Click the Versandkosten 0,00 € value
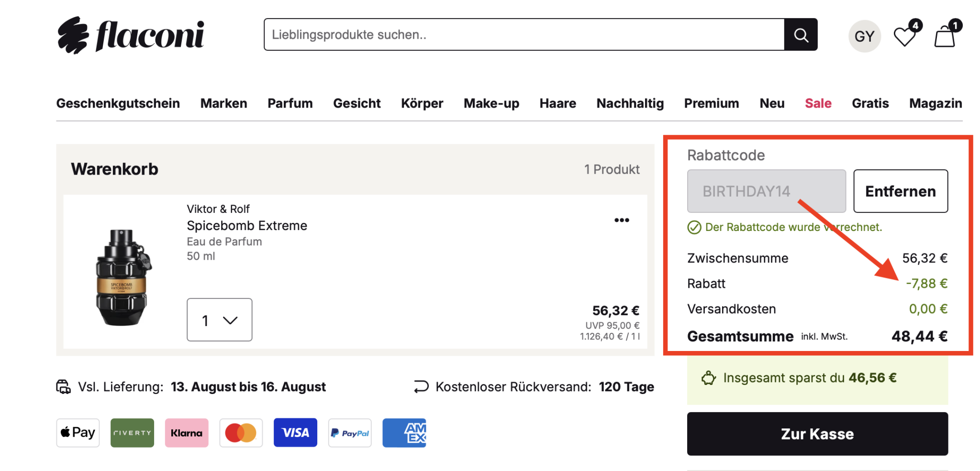Image resolution: width=980 pixels, height=471 pixels. pyautogui.click(x=928, y=309)
